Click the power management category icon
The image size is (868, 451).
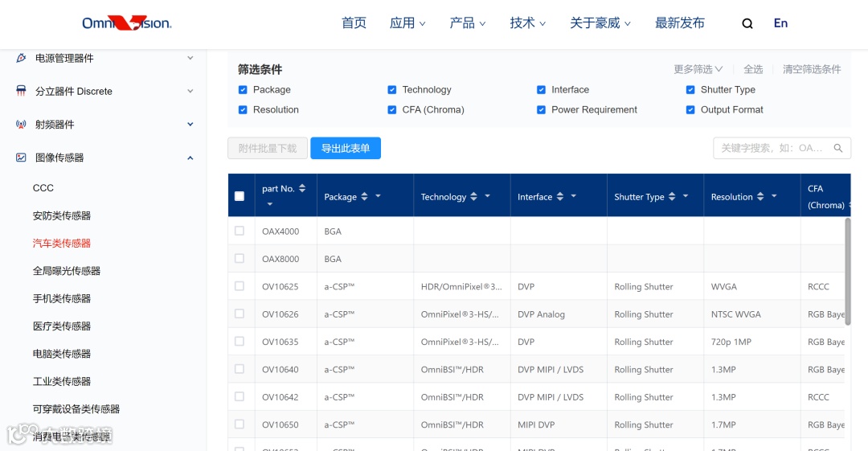point(21,58)
